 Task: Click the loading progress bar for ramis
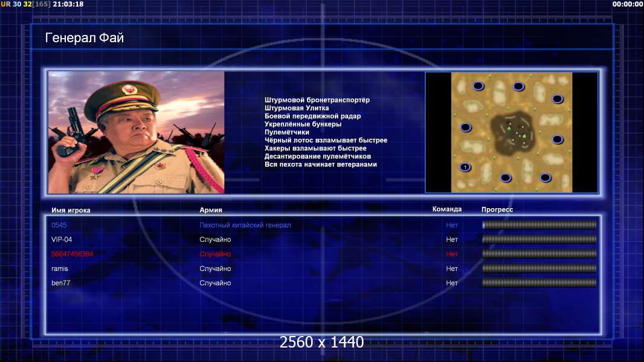(539, 268)
